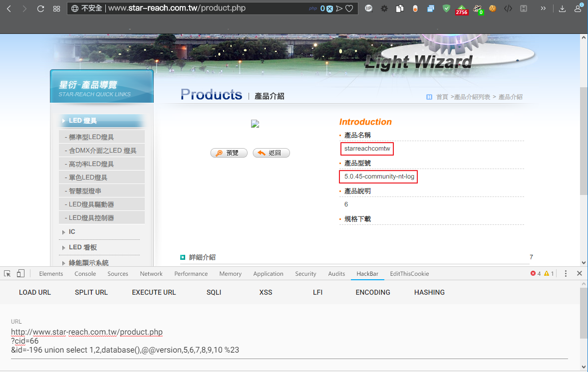Open the SQLI menu in HackBar
This screenshot has height=372, width=588.
click(x=214, y=292)
